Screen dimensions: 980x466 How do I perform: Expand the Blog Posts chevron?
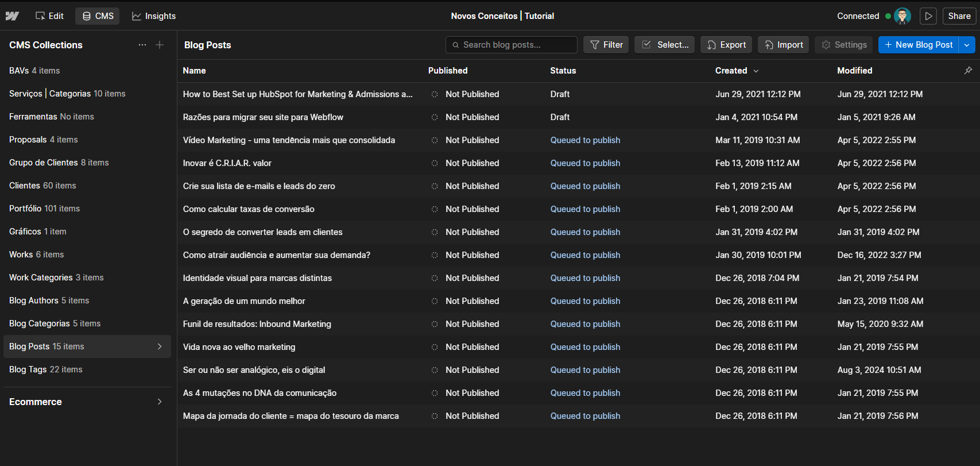[x=160, y=346]
